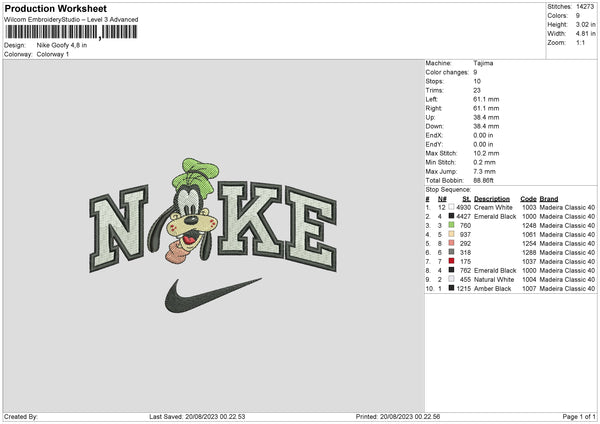Click the Trims value '23'

pos(477,90)
